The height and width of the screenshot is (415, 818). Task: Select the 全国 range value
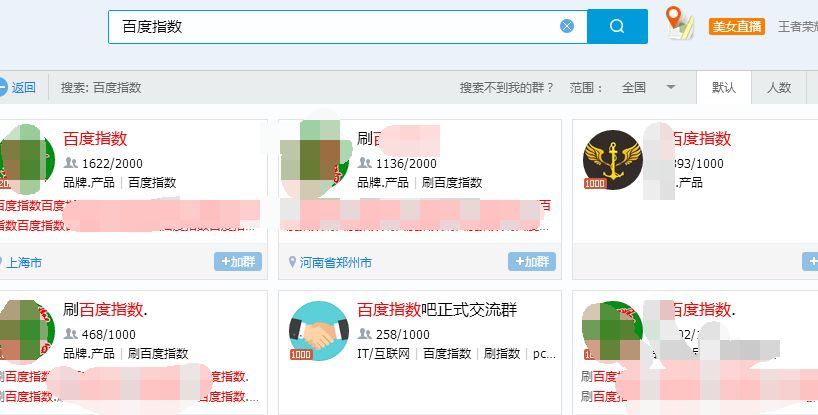point(634,88)
